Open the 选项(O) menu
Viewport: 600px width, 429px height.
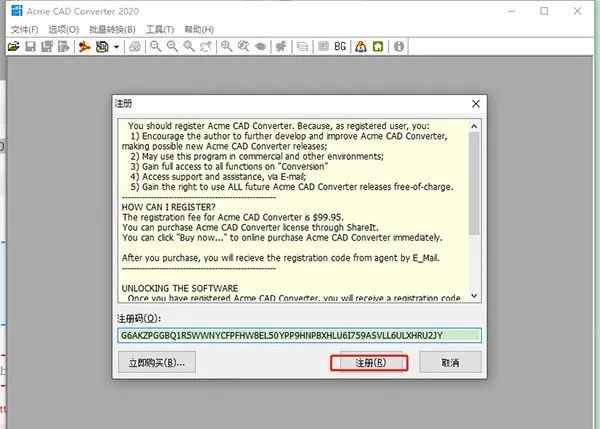(64, 29)
